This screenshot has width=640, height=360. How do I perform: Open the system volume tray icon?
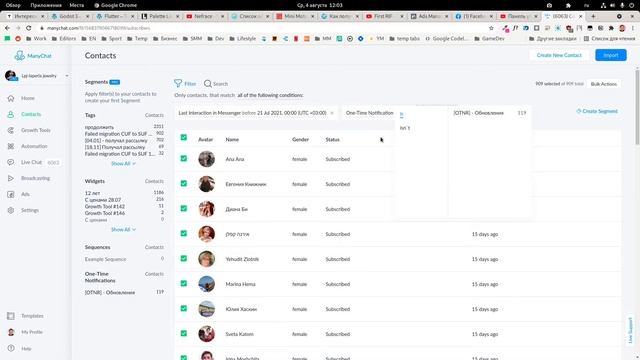tap(612, 5)
